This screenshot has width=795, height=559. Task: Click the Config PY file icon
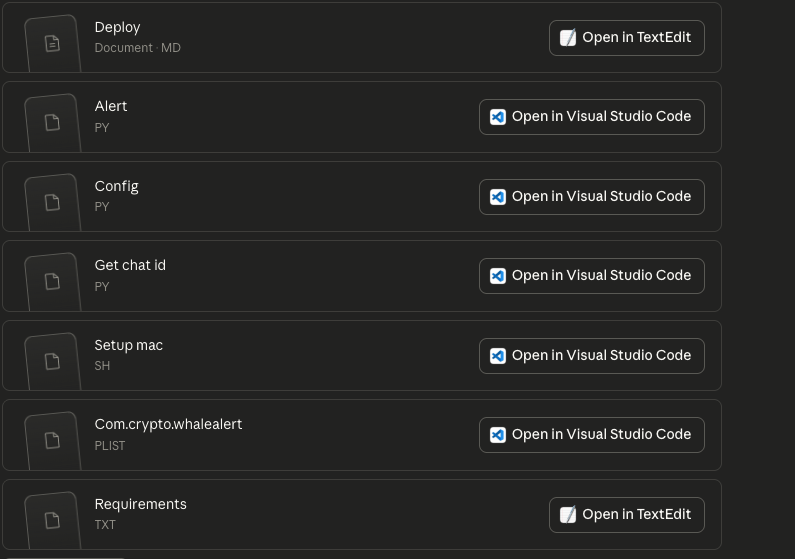(52, 202)
